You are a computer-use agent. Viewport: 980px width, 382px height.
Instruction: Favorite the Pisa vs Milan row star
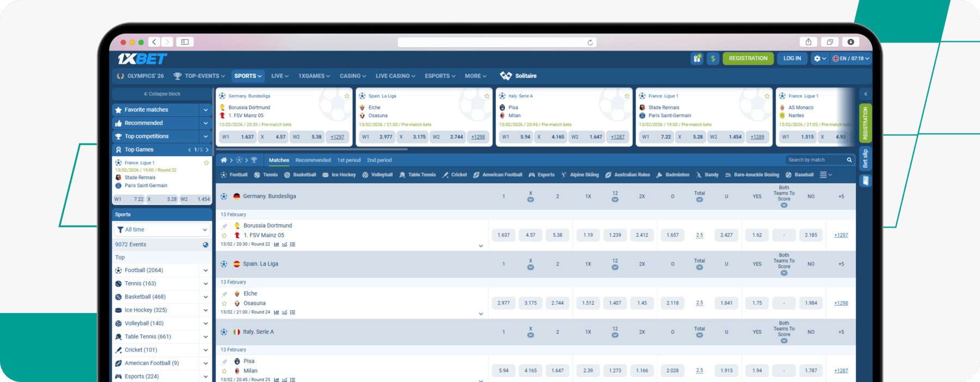224,371
